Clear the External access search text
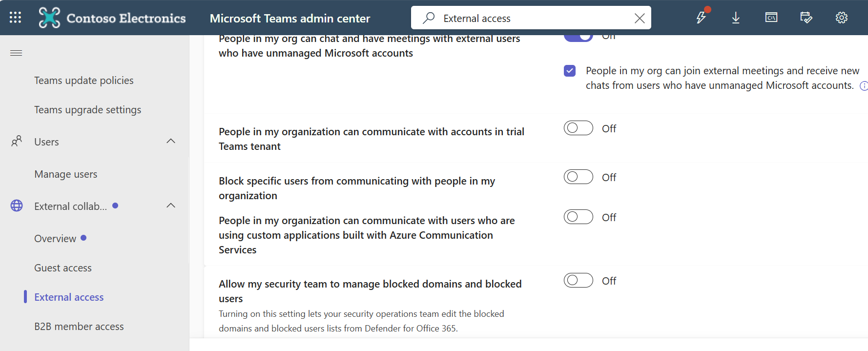Screen dimensions: 868x351 click(639, 18)
